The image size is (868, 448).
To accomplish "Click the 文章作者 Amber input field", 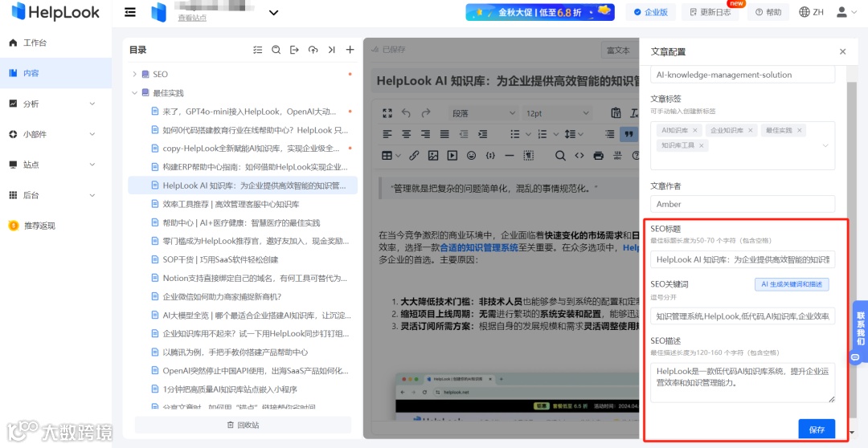I will [743, 204].
